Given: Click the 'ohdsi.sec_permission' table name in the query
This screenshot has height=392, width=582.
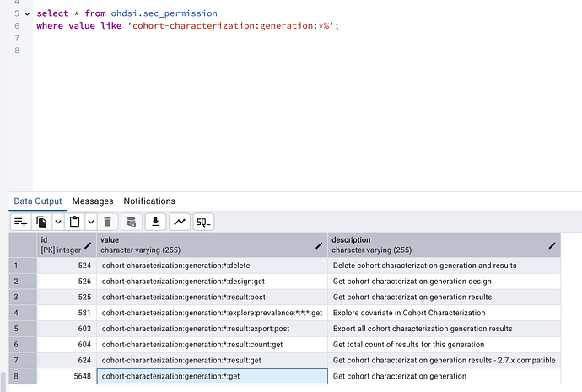Looking at the screenshot, I should click(164, 13).
